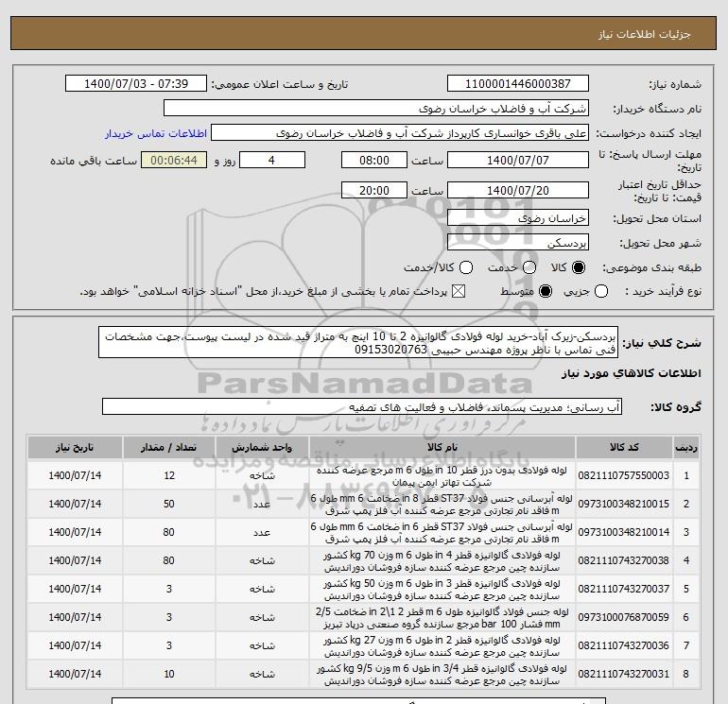Click item code 0821110743270038
The width and height of the screenshot is (728, 704).
click(624, 560)
